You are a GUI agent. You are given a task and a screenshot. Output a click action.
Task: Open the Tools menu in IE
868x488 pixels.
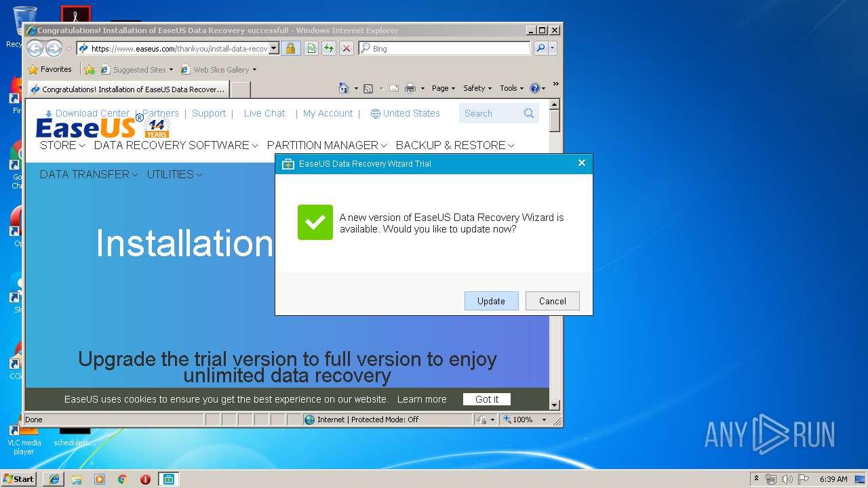(512, 88)
